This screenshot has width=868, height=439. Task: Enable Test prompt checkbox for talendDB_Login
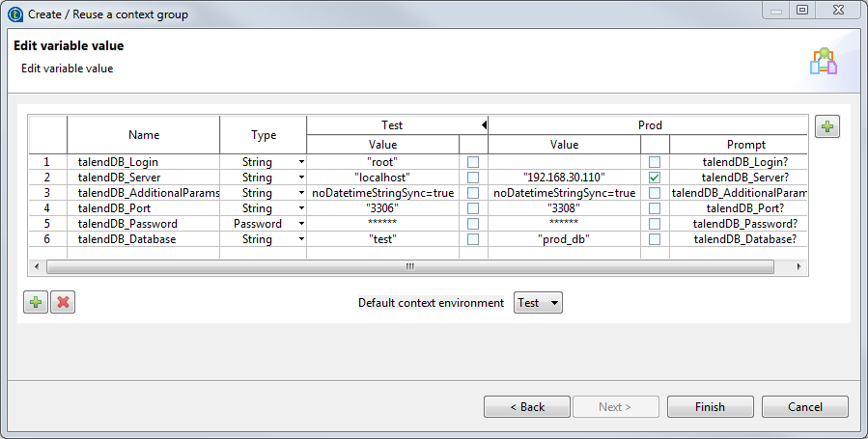point(473,162)
